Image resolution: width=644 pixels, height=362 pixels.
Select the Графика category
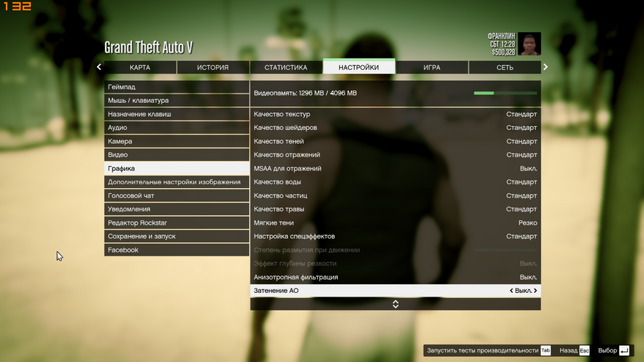point(177,168)
